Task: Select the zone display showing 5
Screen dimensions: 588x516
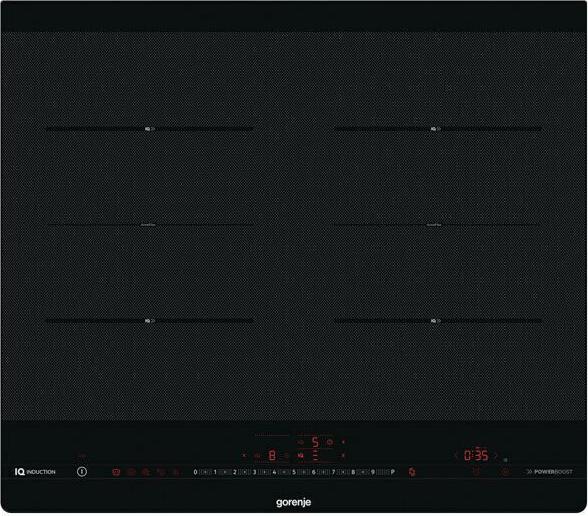Action: (x=315, y=442)
